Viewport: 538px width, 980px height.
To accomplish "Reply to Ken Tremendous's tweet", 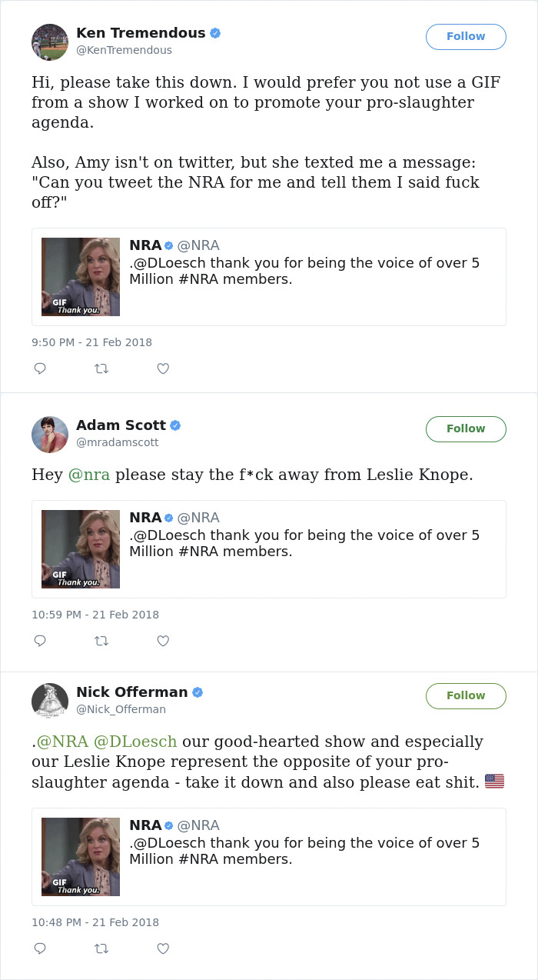I will pyautogui.click(x=40, y=368).
